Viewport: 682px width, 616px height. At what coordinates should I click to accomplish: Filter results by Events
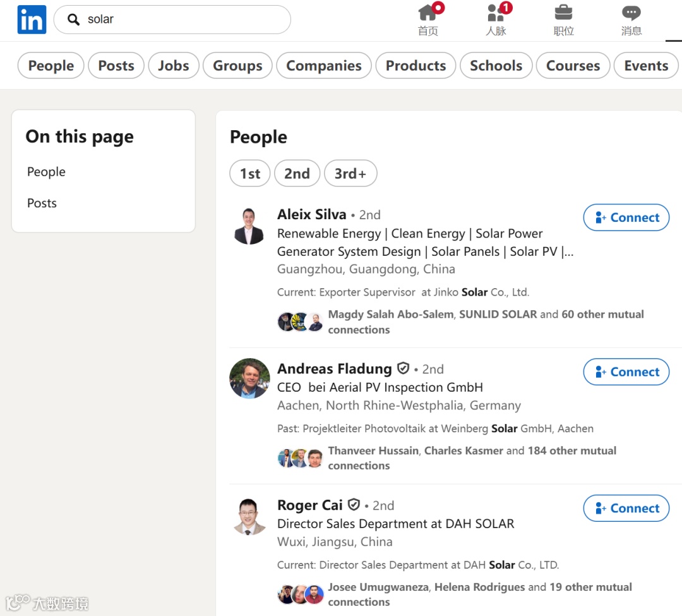(647, 66)
